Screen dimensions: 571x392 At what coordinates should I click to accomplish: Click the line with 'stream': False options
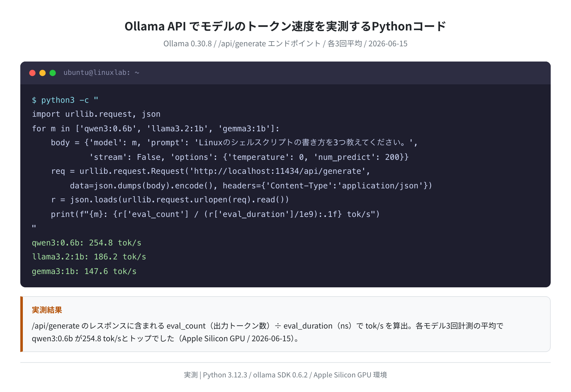click(249, 157)
